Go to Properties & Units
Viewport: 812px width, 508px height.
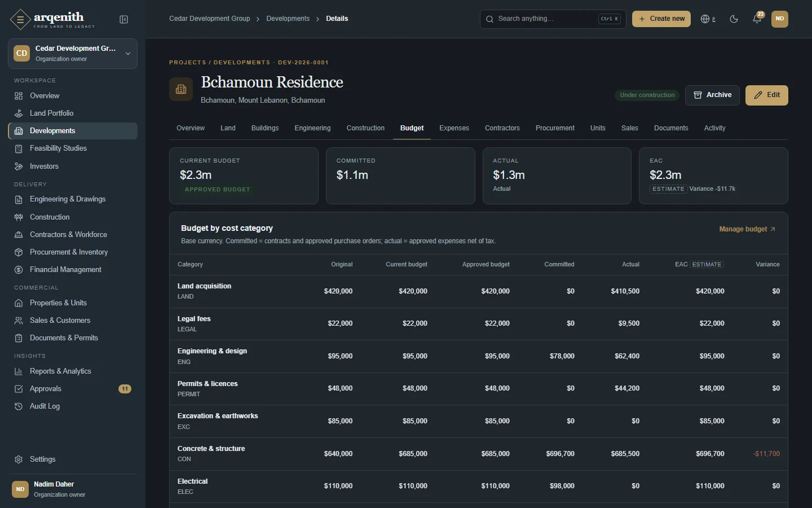(x=73, y=303)
